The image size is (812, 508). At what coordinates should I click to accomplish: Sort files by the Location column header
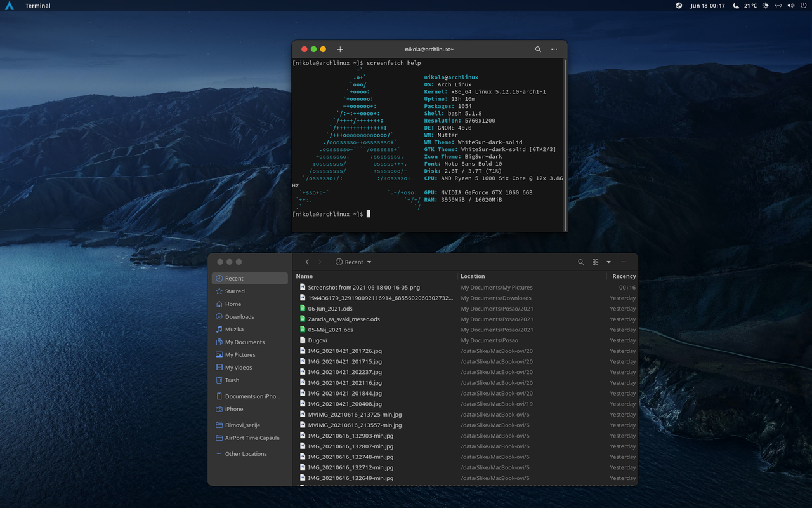coord(532,276)
